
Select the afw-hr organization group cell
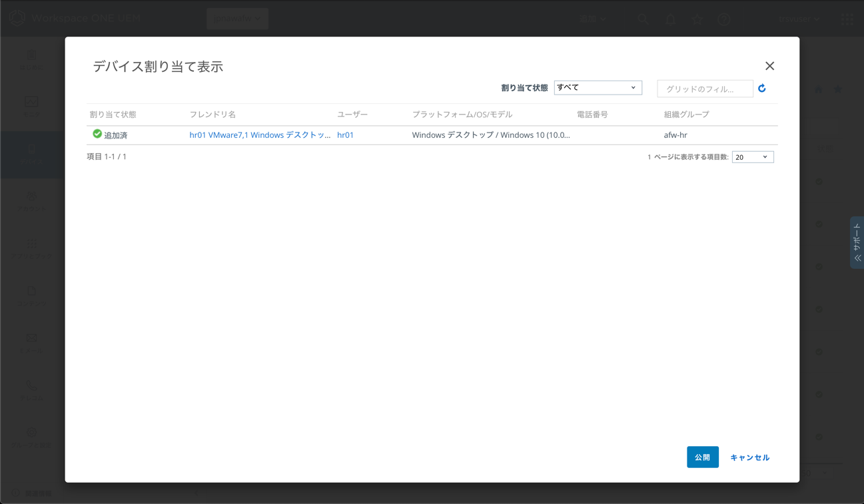coord(675,134)
